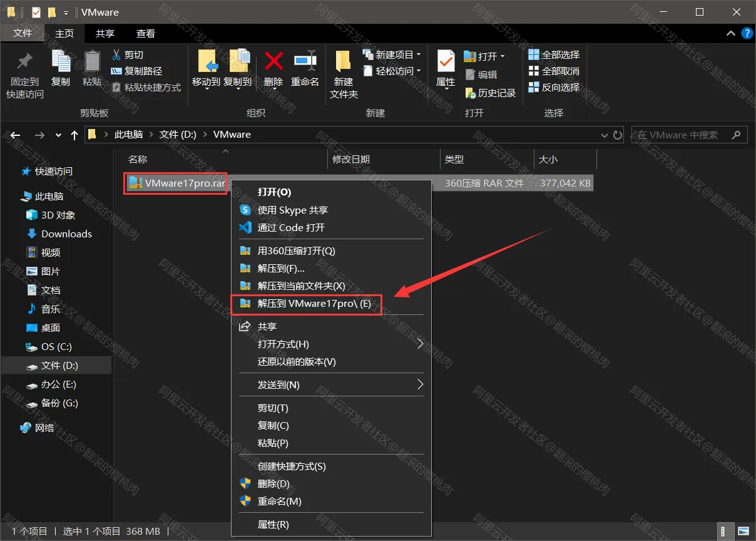
Task: Choose Create shortcut (创建快捷方式) in menu
Action: click(332, 466)
